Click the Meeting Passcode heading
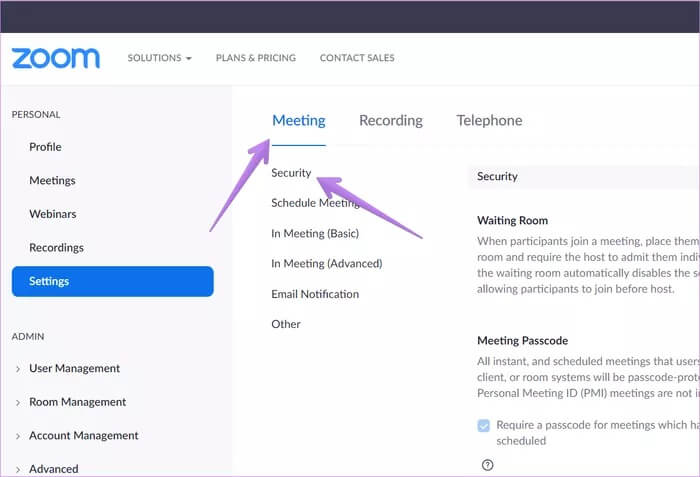The height and width of the screenshot is (477, 700). (x=522, y=341)
